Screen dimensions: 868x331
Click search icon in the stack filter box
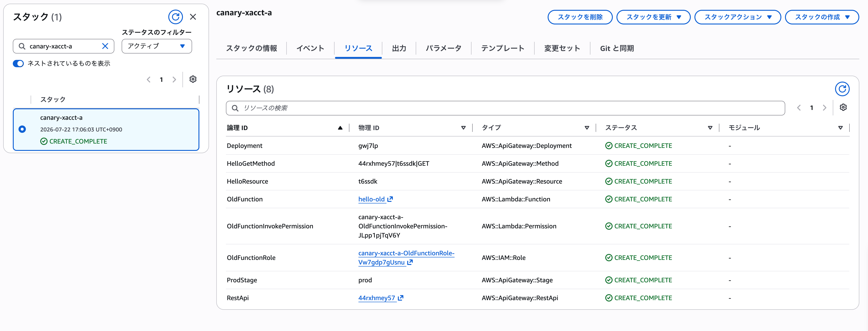coord(22,46)
